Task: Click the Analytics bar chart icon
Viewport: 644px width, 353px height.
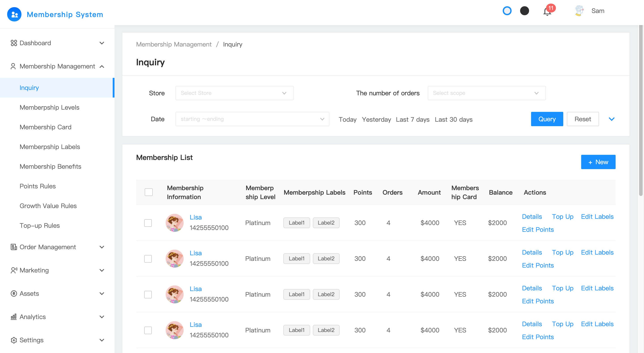Action: pos(14,317)
